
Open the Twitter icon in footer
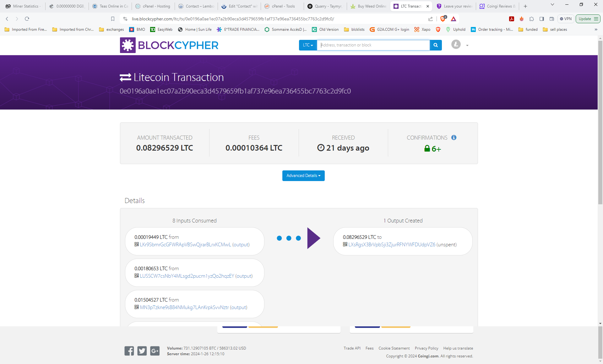142,351
